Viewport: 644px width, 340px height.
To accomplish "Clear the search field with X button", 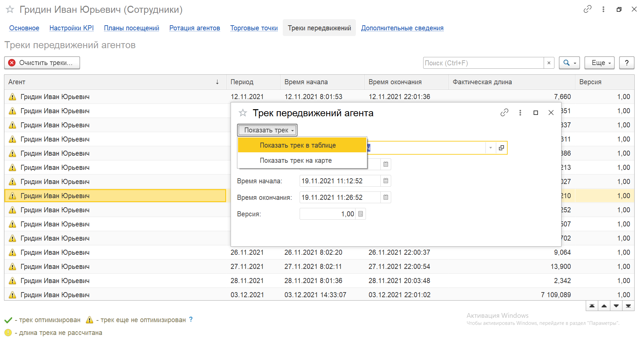I will click(549, 63).
